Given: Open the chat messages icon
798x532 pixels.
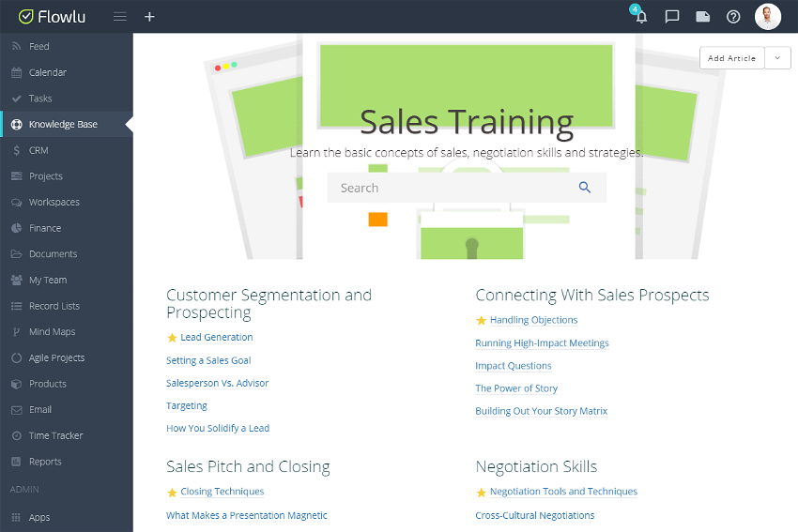Looking at the screenshot, I should [x=672, y=17].
